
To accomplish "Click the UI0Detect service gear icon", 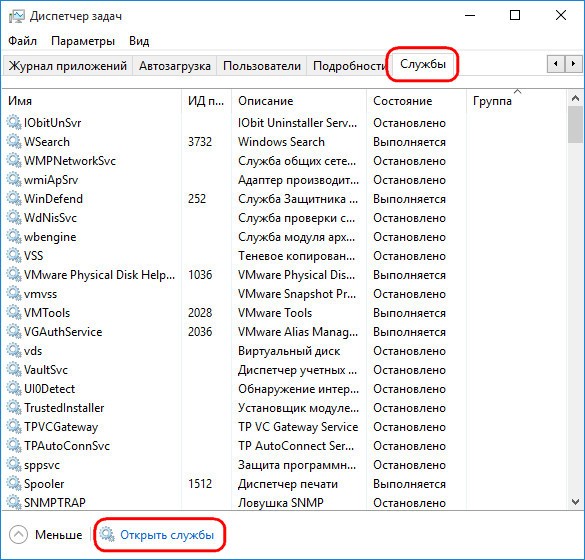I will pyautogui.click(x=14, y=389).
